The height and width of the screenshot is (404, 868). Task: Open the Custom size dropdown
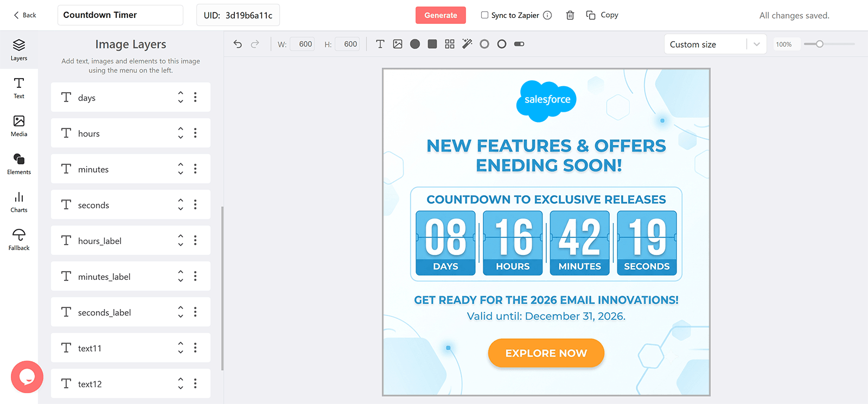click(715, 44)
